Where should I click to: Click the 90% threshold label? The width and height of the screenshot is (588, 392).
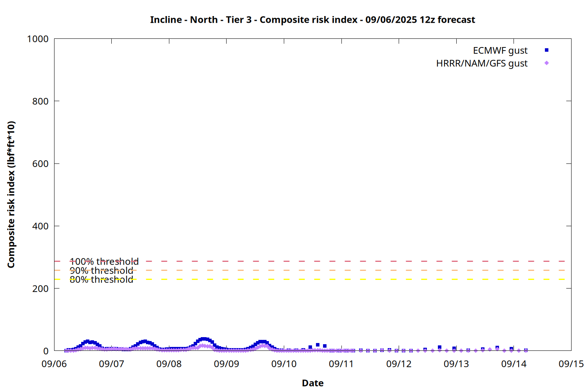[102, 270]
